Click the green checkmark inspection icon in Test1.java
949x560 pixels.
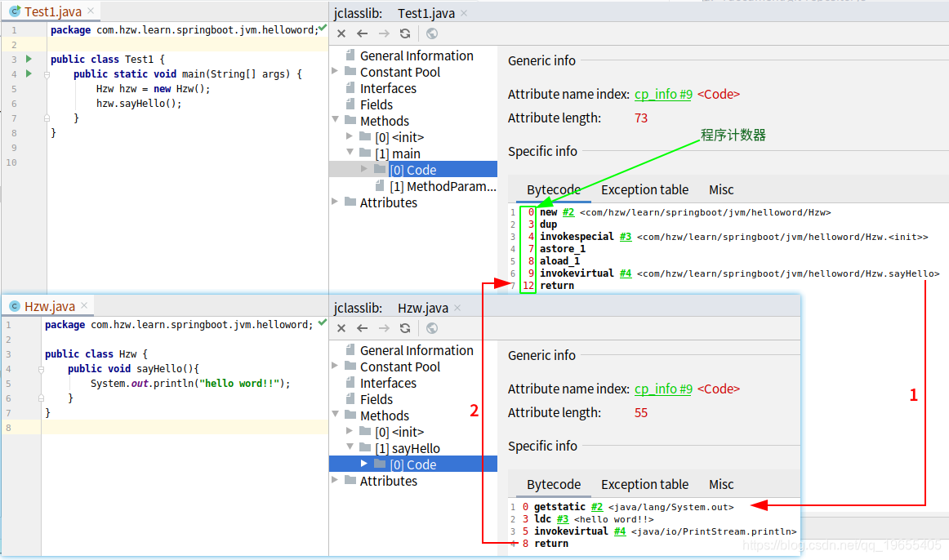323,28
